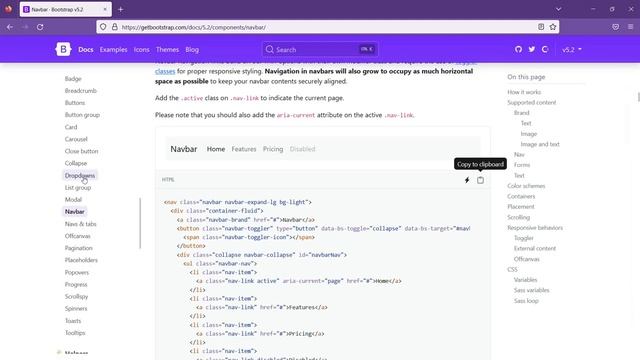This screenshot has height=360, width=640.
Task: Open Spinners in sidebar
Action: point(76,308)
